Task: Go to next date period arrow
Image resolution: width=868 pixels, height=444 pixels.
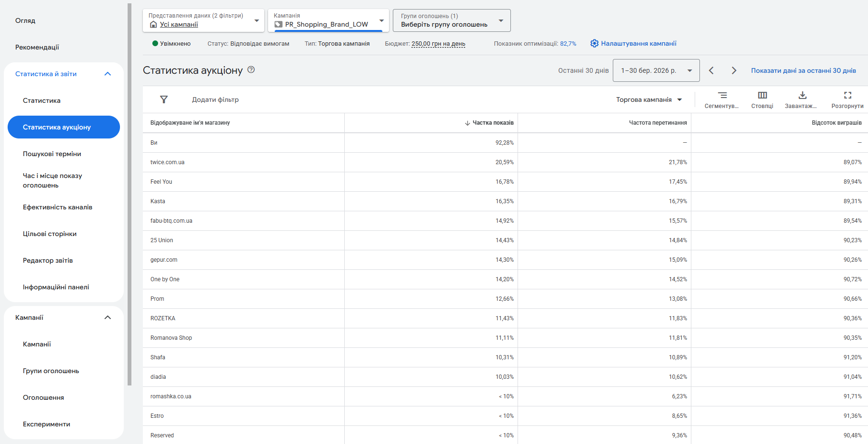Action: (x=734, y=70)
